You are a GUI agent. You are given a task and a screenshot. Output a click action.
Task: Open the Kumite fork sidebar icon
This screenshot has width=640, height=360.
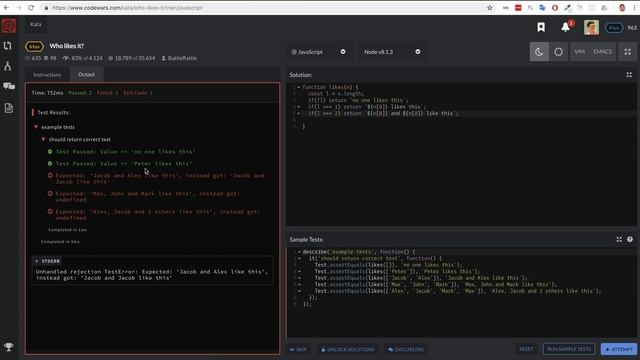pyautogui.click(x=8, y=66)
